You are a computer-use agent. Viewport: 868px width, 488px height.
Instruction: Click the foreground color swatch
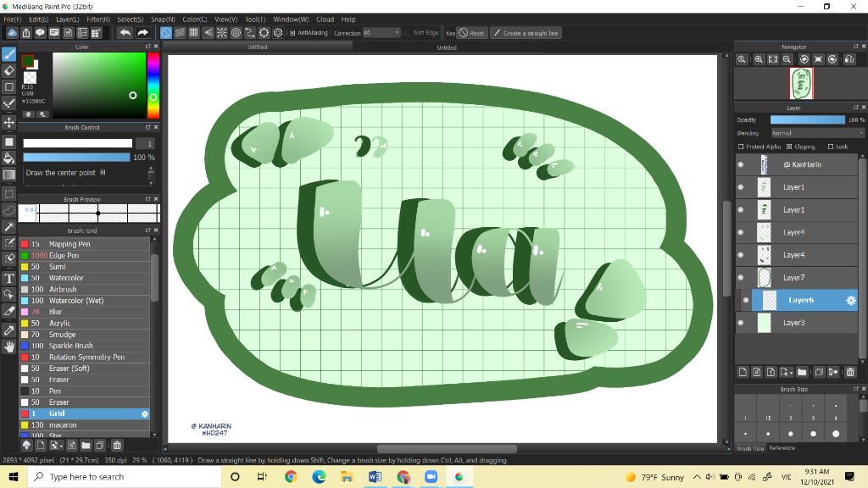click(x=28, y=61)
